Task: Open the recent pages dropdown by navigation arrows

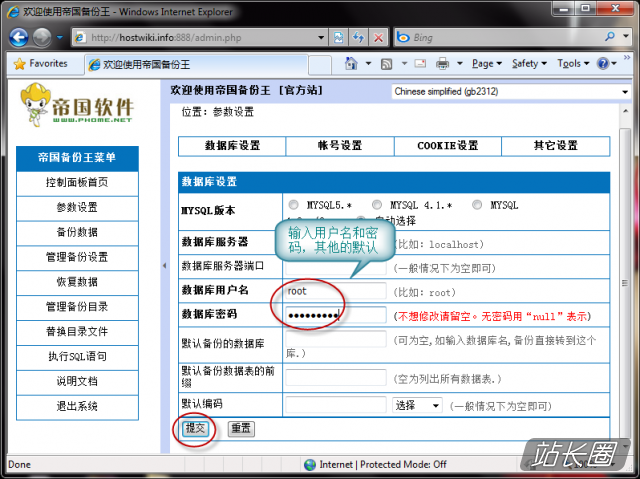Action: click(x=60, y=38)
